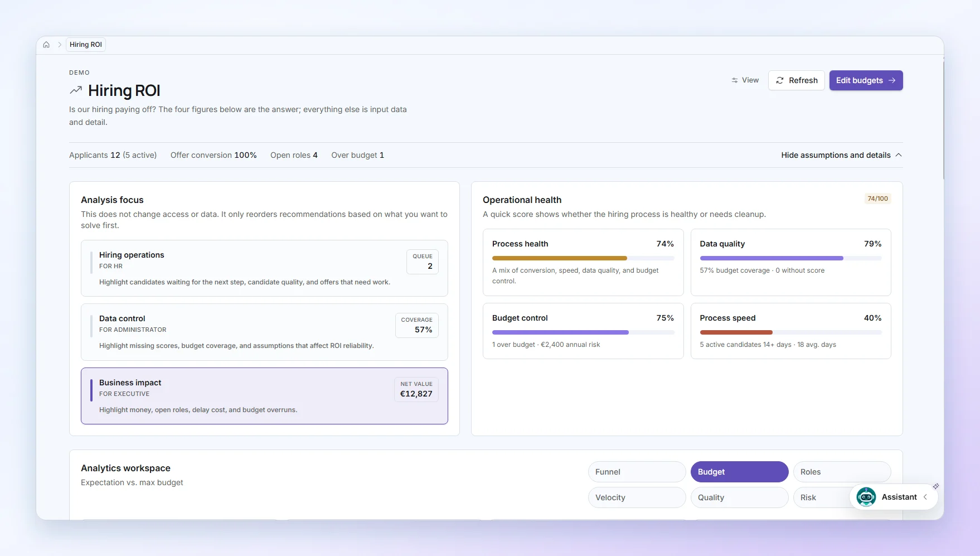Click the Edit budgets arrow icon
Viewport: 980px width, 556px height.
pyautogui.click(x=892, y=80)
